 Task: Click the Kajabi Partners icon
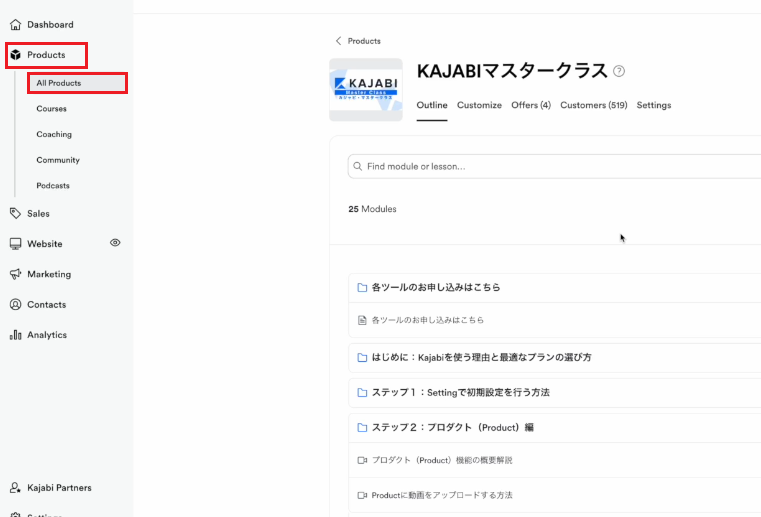16,487
